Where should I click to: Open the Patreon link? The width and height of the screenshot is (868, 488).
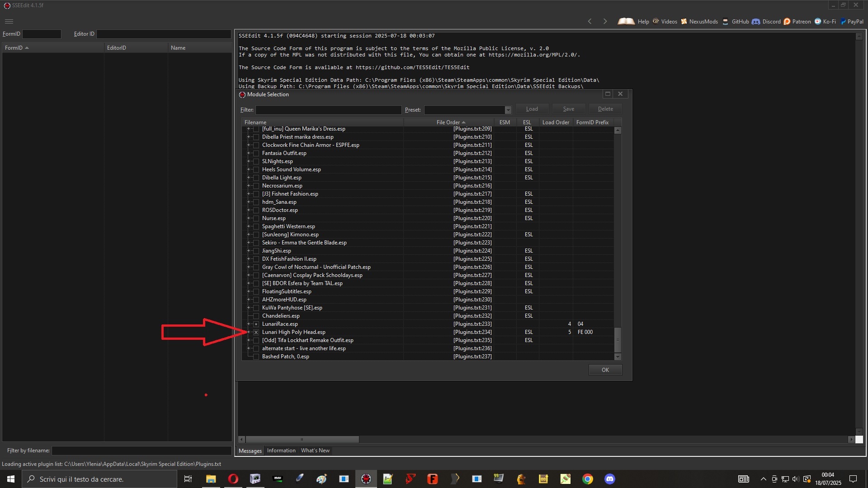(797, 21)
